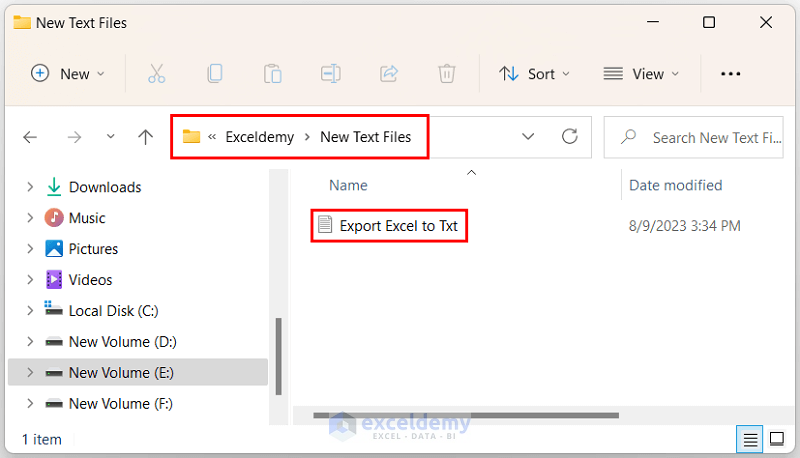The image size is (800, 458).
Task: Expand Local Disk (C:) node
Action: coord(30,311)
